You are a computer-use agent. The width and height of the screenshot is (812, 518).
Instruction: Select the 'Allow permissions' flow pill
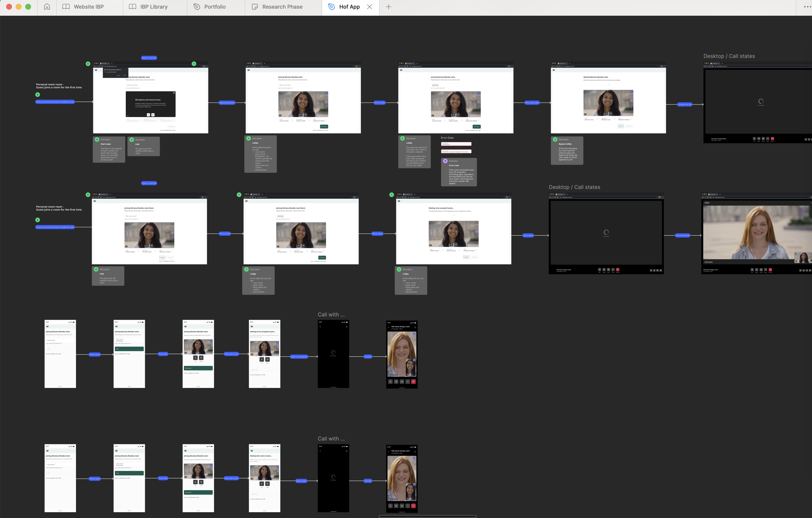pyautogui.click(x=227, y=103)
